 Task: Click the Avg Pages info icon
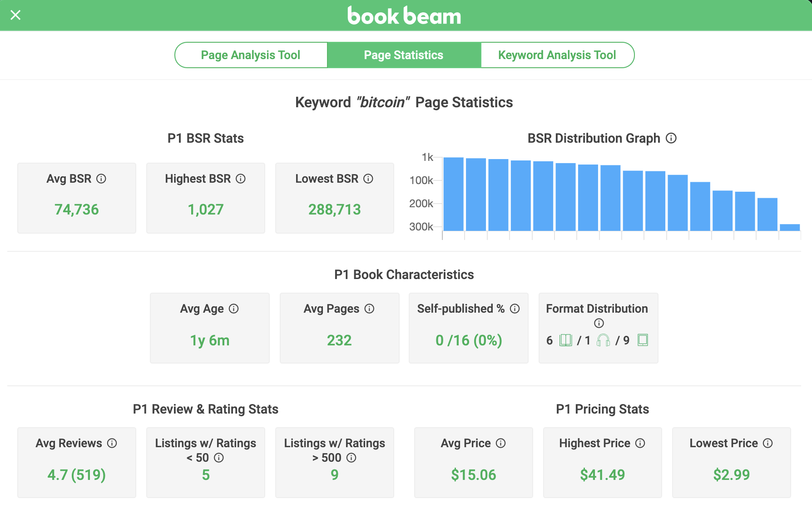point(370,309)
